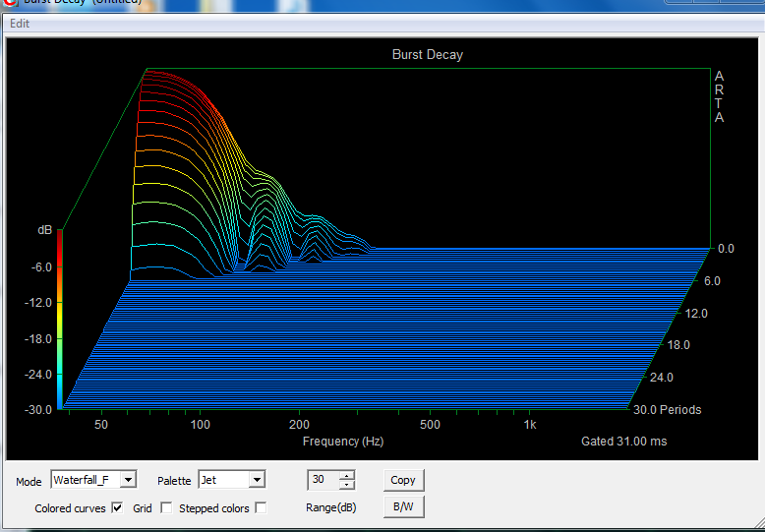Expand the Mode dropdown showing Waterfall_F
765x532 pixels.
coord(128,480)
